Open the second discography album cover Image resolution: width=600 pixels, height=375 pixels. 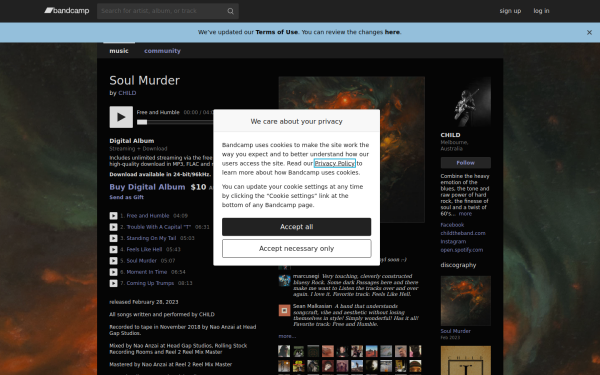pos(465,360)
